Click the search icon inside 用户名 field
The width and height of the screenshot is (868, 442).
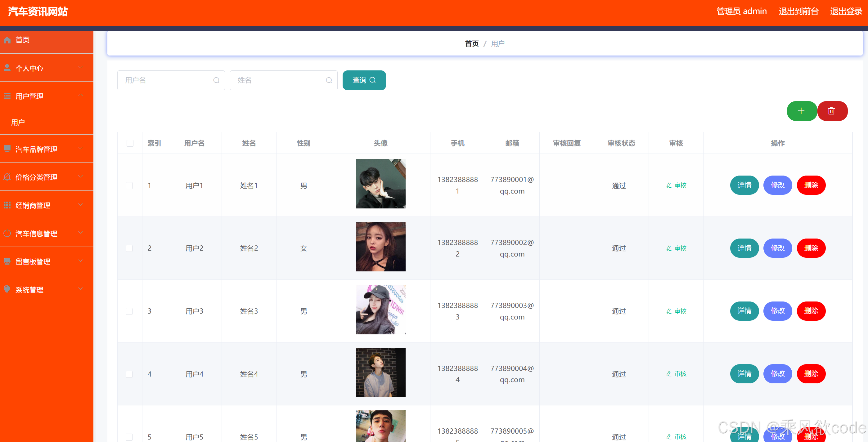coord(216,80)
